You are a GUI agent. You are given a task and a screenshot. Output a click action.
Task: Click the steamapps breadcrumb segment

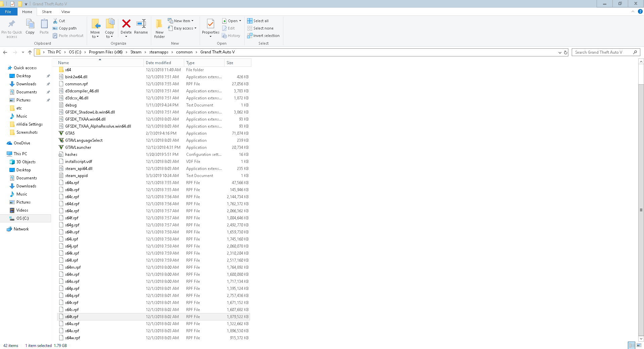[x=159, y=52]
